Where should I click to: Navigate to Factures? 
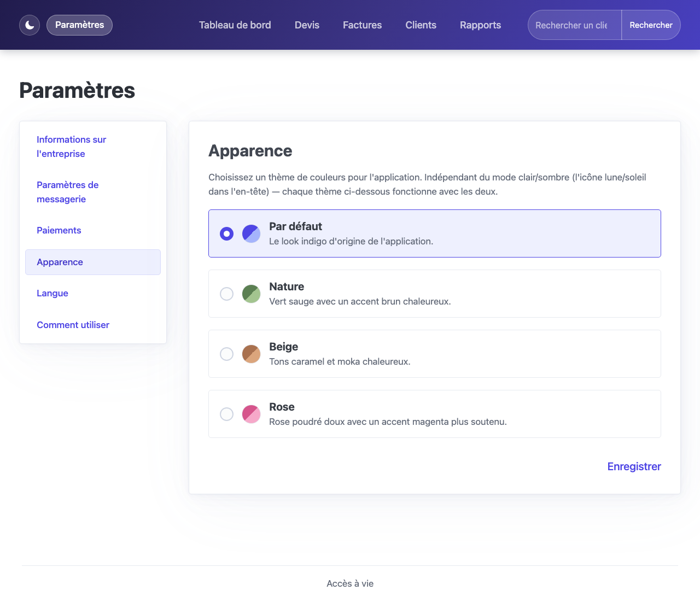click(x=362, y=25)
